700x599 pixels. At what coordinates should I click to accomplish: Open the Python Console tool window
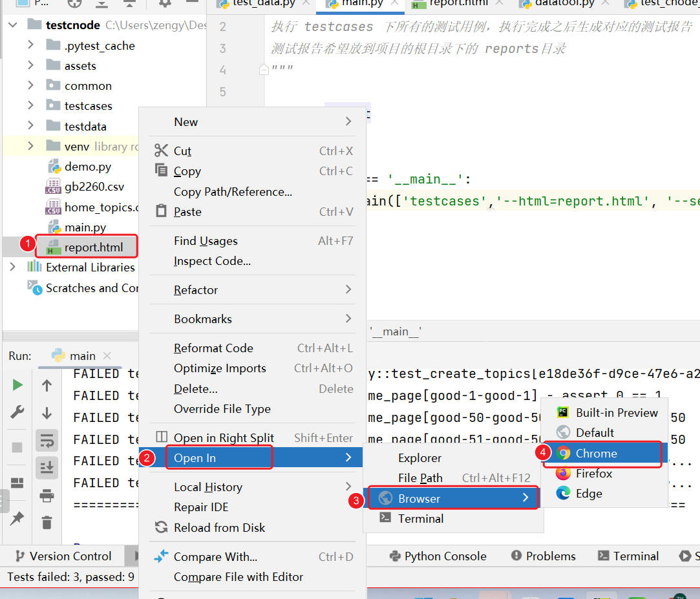pos(438,556)
